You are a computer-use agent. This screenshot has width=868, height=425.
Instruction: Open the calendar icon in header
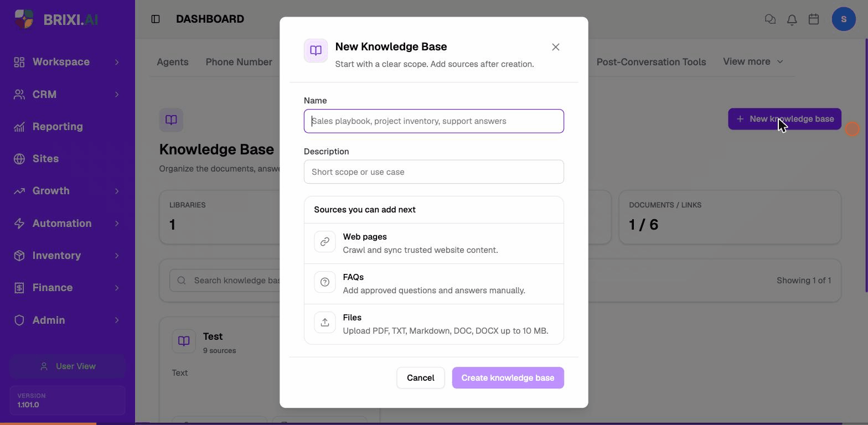pos(814,19)
